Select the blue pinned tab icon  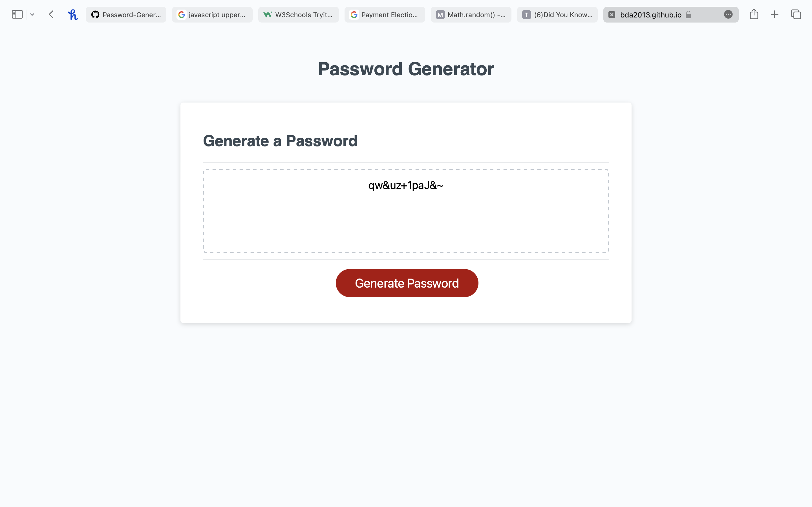pyautogui.click(x=73, y=14)
